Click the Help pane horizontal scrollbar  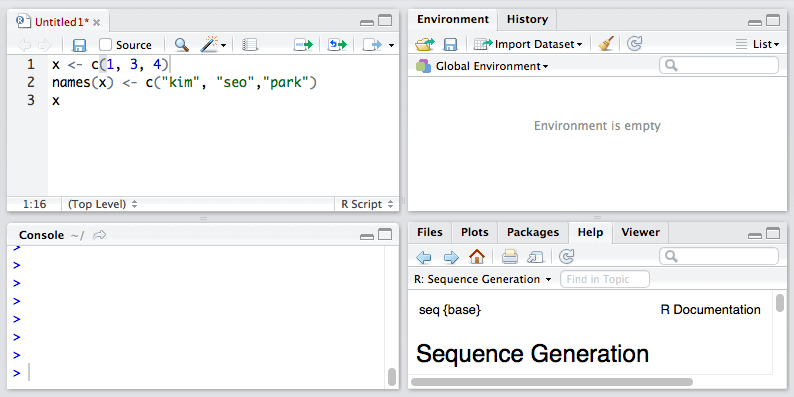(x=552, y=382)
